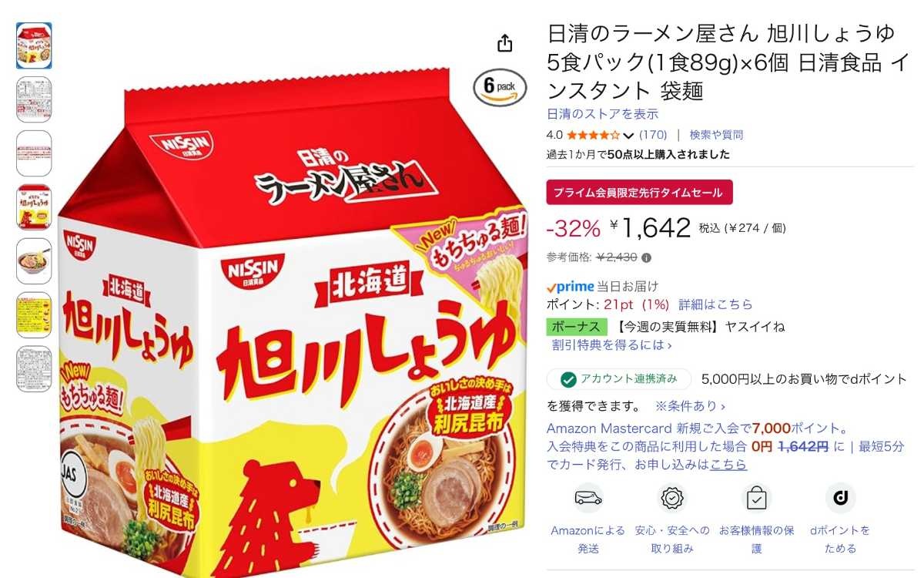Click info icon next to 参考価格
Viewport: 924px width, 578px height.
(x=647, y=257)
